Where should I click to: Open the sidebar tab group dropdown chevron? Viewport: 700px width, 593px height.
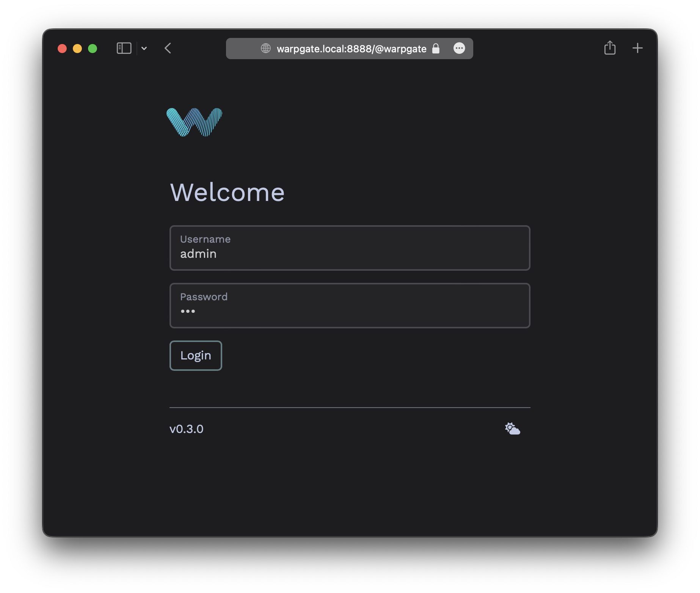pos(144,49)
